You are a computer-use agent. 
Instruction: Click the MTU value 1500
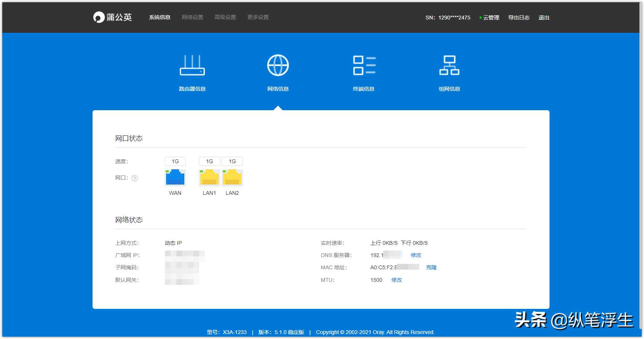376,280
